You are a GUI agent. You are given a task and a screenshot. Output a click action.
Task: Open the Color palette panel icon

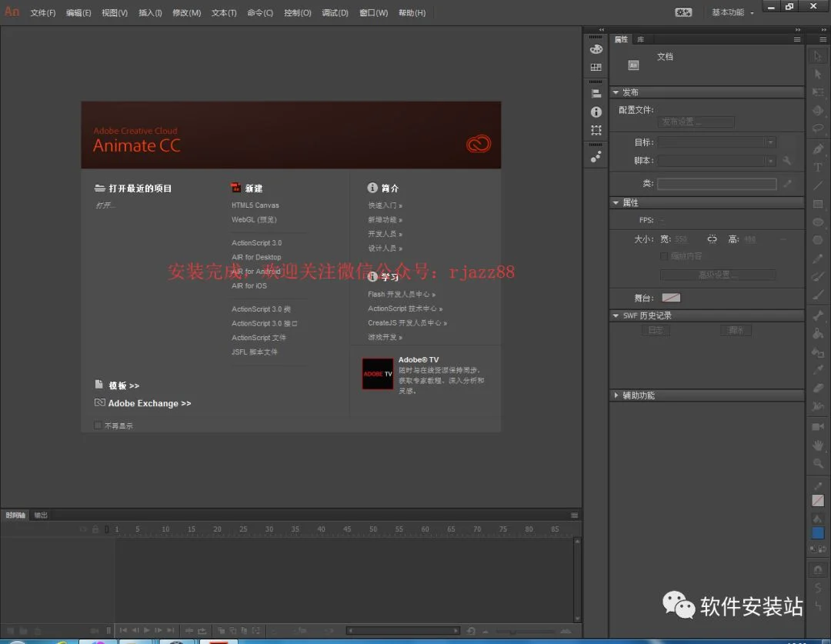tap(596, 49)
